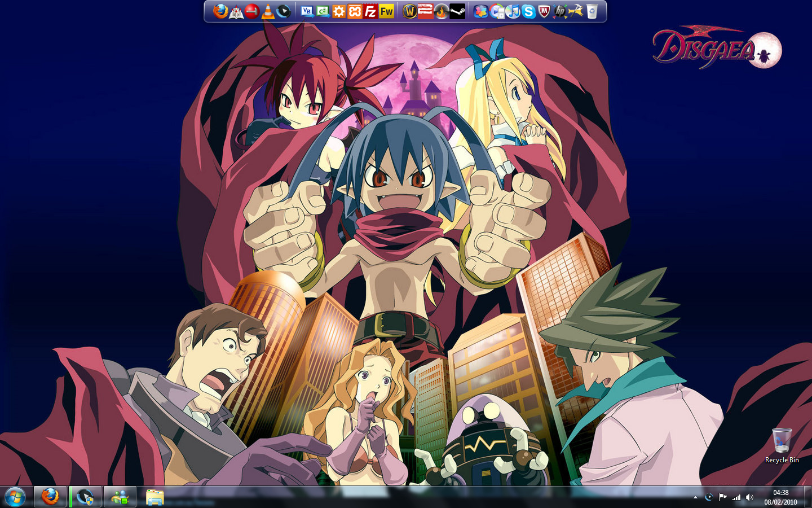This screenshot has height=508, width=812.
Task: Open the flame icon app in dock
Action: pos(442,11)
